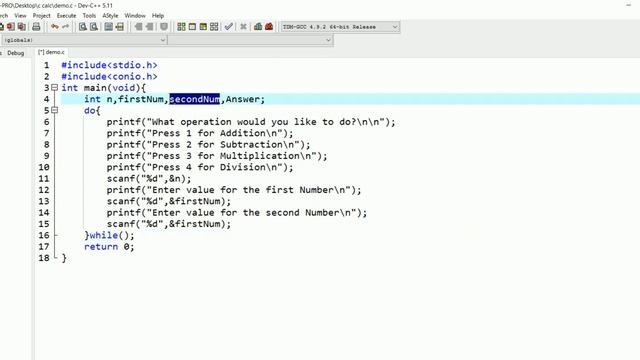640x360 pixels.
Task: Click the 'Press 4 for Division' line
Action: point(200,167)
